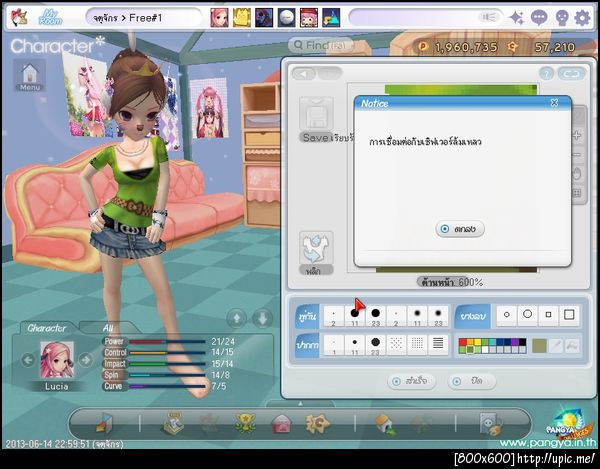Viewport: 600px width, 469px height.
Task: Open the palette options icon at the bar's right end
Action: [491, 424]
